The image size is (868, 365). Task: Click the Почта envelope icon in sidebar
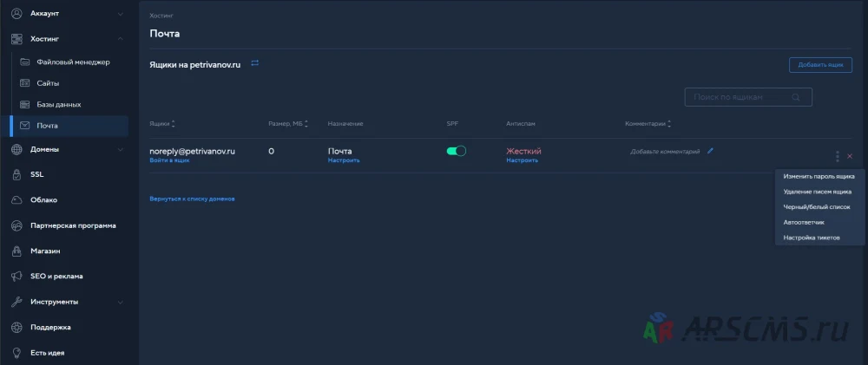(25, 126)
